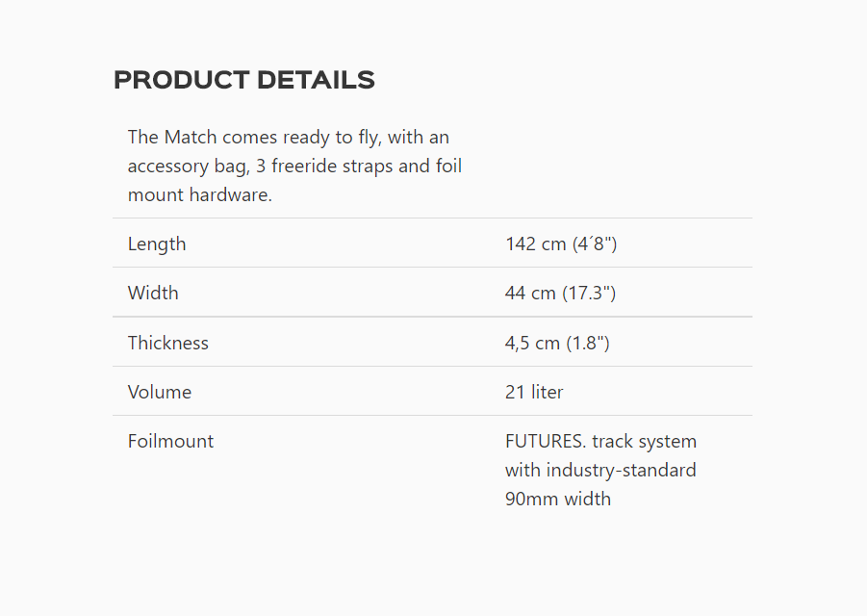Click the words 'accessory bag' in description
This screenshot has width=867, height=616.
click(187, 166)
